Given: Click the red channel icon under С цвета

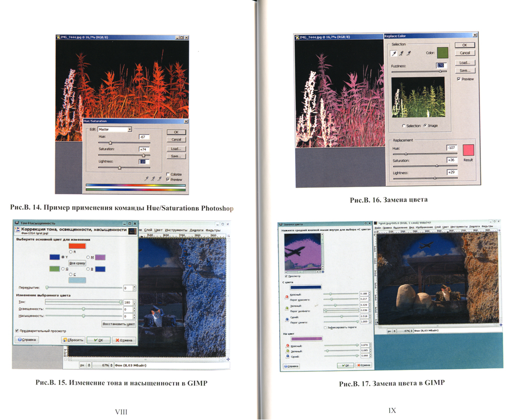Looking at the screenshot, I should coord(286,296).
